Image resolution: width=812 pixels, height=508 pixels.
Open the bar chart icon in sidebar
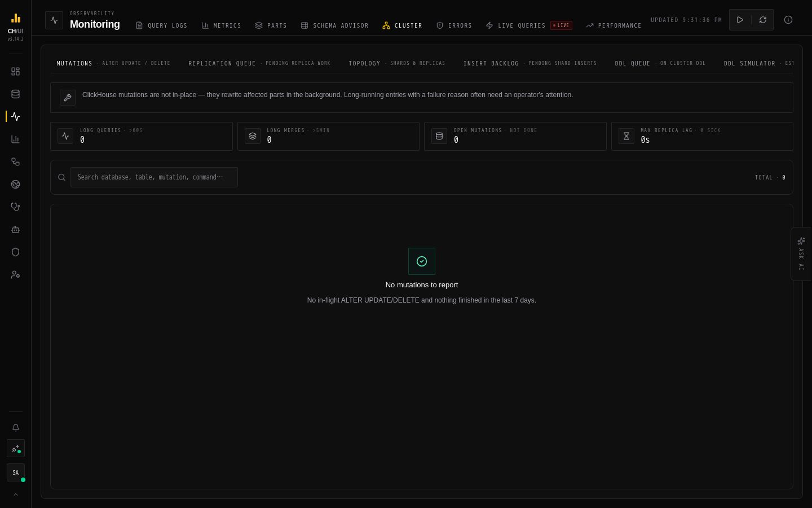click(15, 139)
